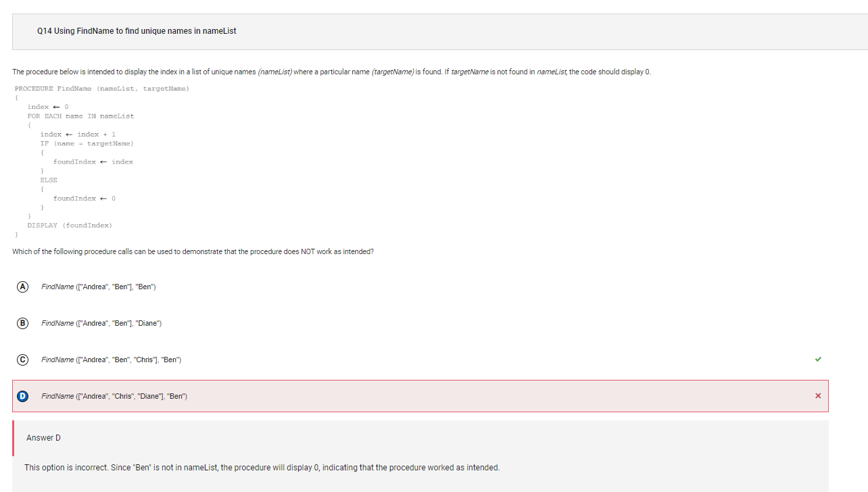Click the IF (name = targetName) line
868x492 pixels.
(87, 143)
